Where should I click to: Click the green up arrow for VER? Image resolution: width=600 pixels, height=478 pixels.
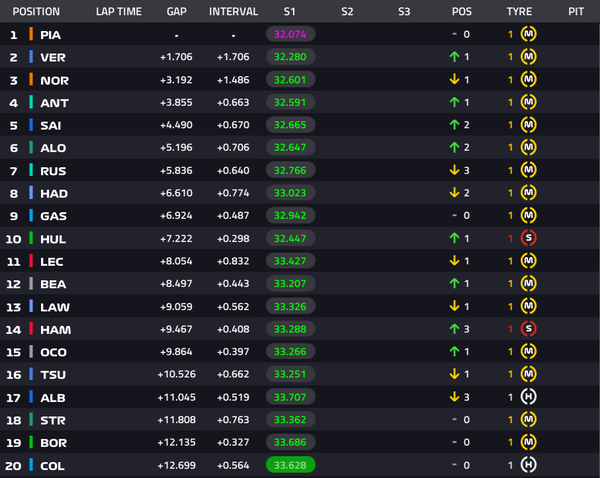click(454, 57)
